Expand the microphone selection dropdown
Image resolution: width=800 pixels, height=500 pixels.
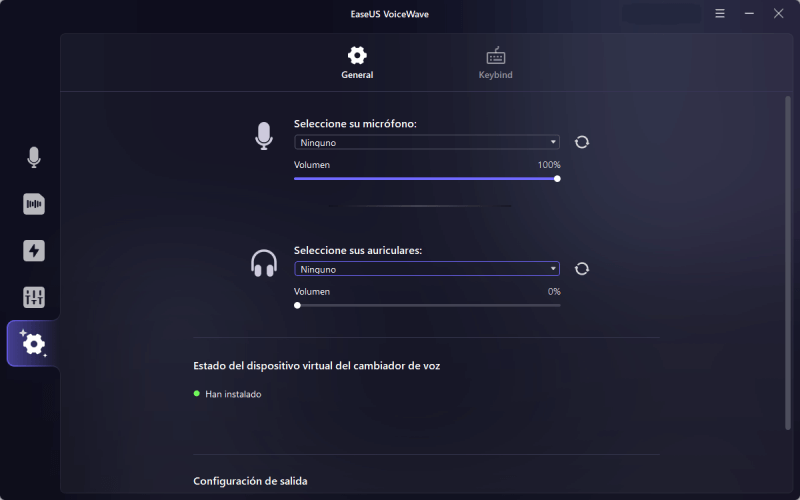pos(426,142)
